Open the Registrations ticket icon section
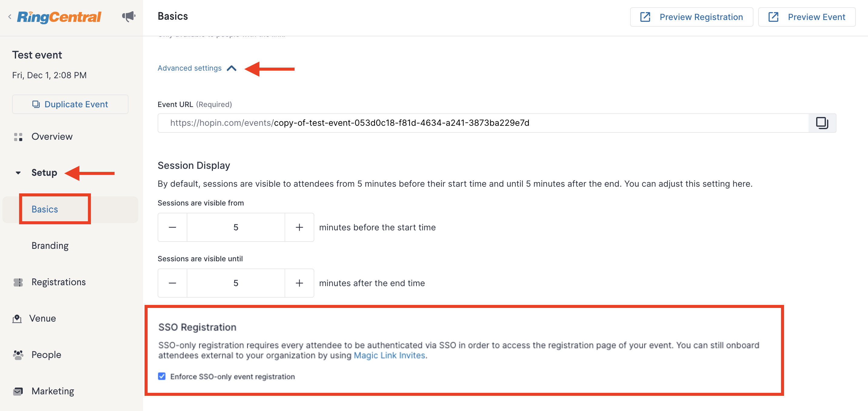Screen dimensions: 868x411 tap(18, 282)
